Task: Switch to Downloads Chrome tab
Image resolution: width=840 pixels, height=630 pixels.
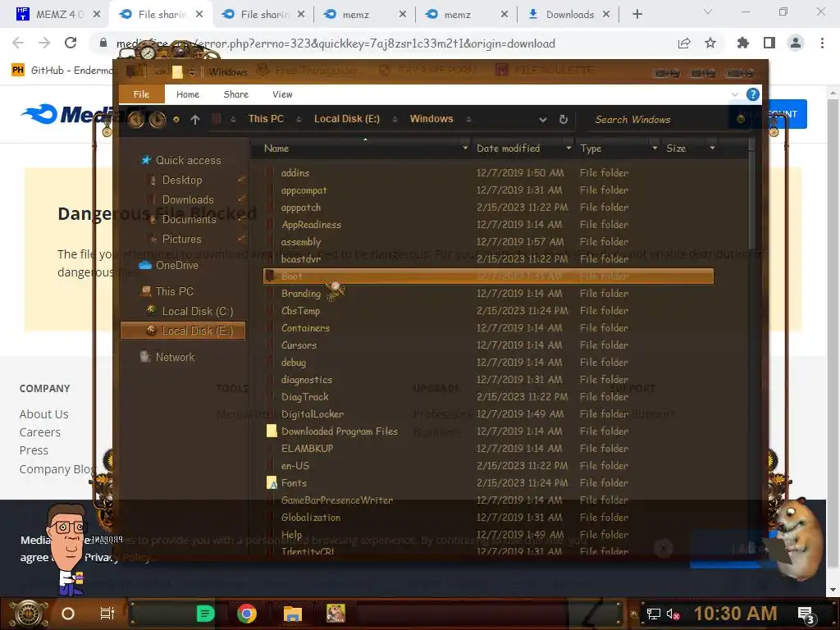Action: click(569, 15)
